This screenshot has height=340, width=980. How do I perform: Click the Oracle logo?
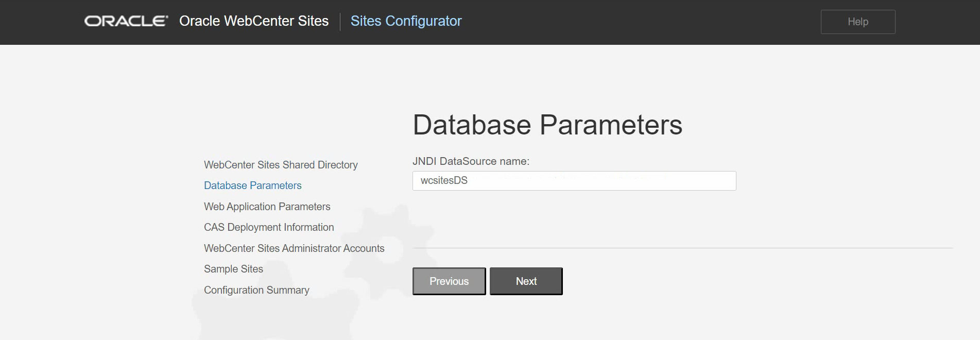tap(126, 21)
